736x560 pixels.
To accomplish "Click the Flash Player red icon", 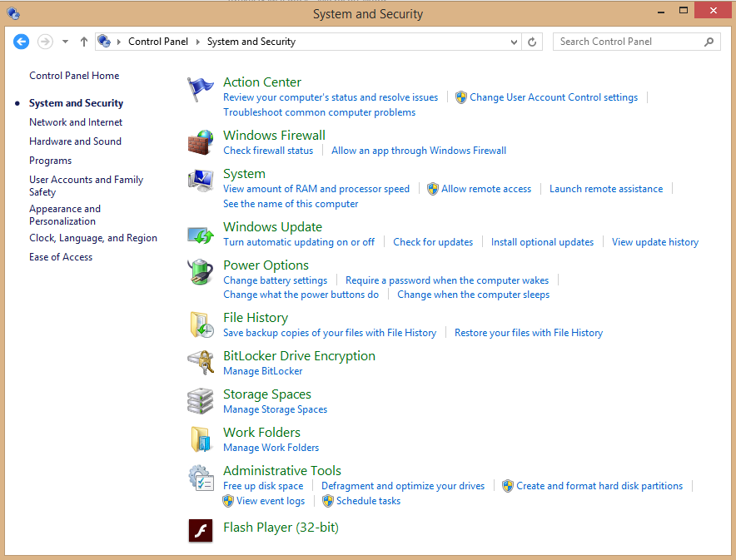I will 201,530.
